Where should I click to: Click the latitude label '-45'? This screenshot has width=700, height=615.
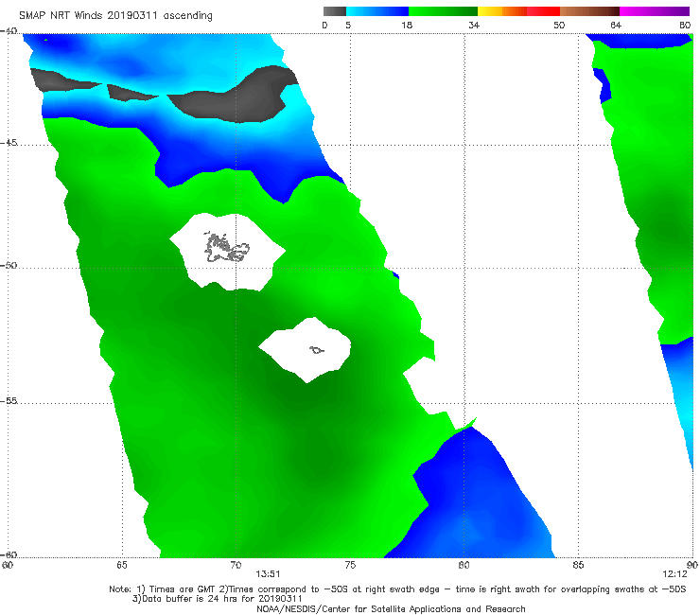[x=9, y=143]
